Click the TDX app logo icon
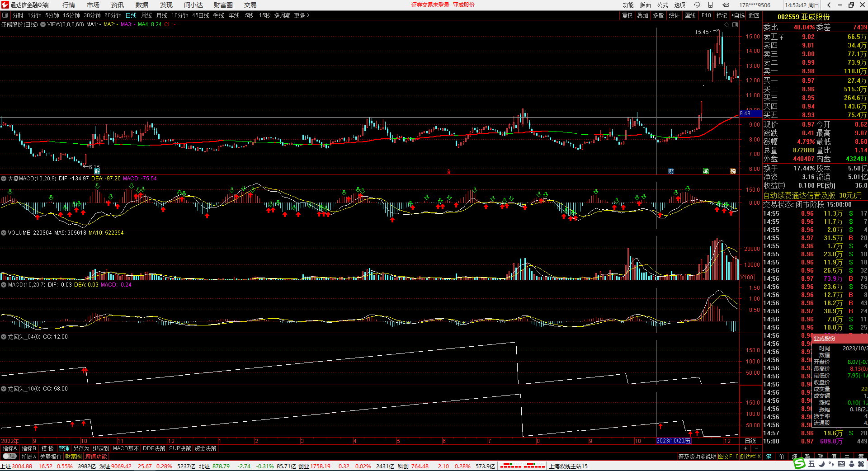The width and height of the screenshot is (868, 471). click(x=5, y=5)
